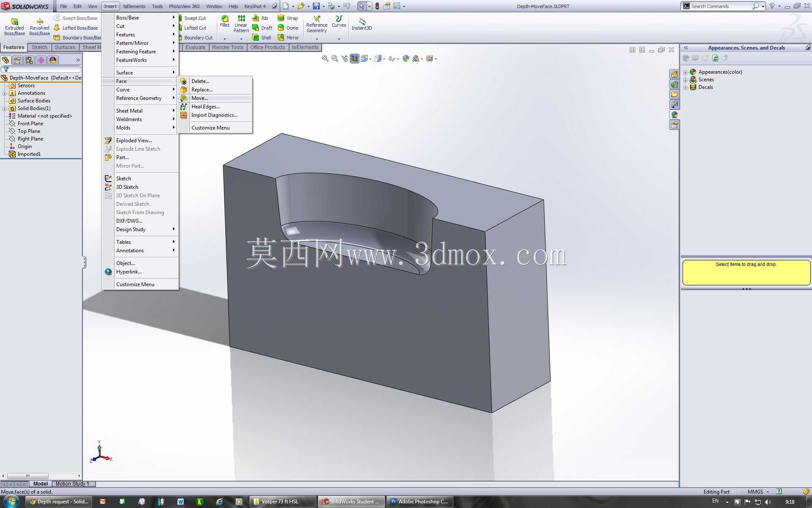Expand the Scenes tree node

click(686, 80)
